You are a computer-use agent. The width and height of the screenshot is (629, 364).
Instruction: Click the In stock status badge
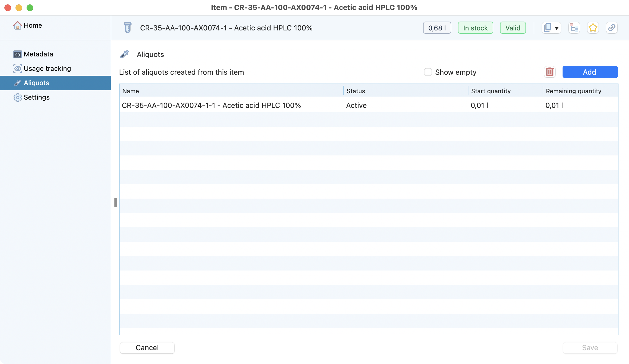[475, 28]
